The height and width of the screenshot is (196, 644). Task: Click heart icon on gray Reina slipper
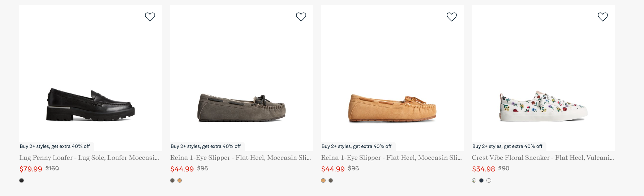pos(301,17)
